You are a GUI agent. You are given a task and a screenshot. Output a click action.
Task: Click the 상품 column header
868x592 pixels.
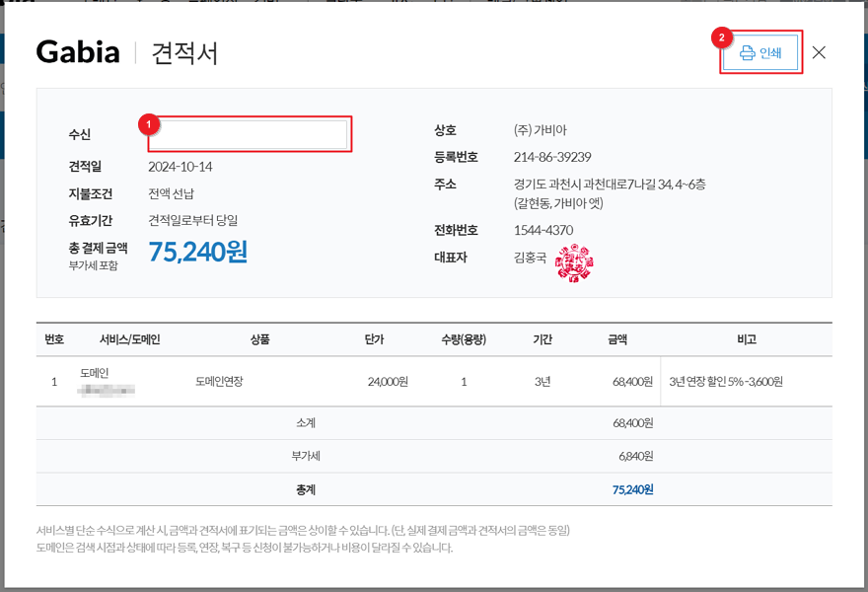coord(260,339)
